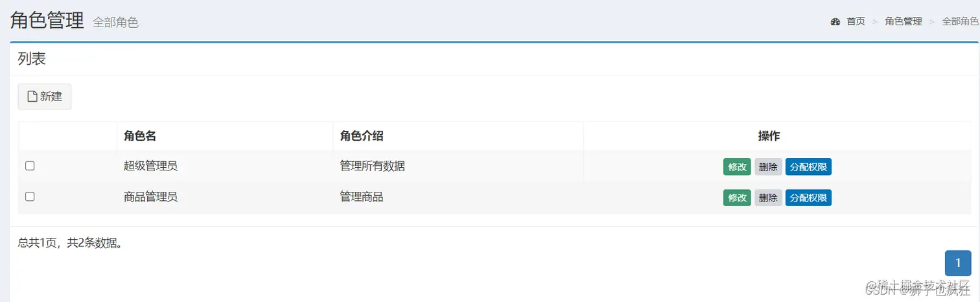Image resolution: width=980 pixels, height=302 pixels.
Task: Tick the checkbox for 商品管理员 row
Action: tap(30, 196)
